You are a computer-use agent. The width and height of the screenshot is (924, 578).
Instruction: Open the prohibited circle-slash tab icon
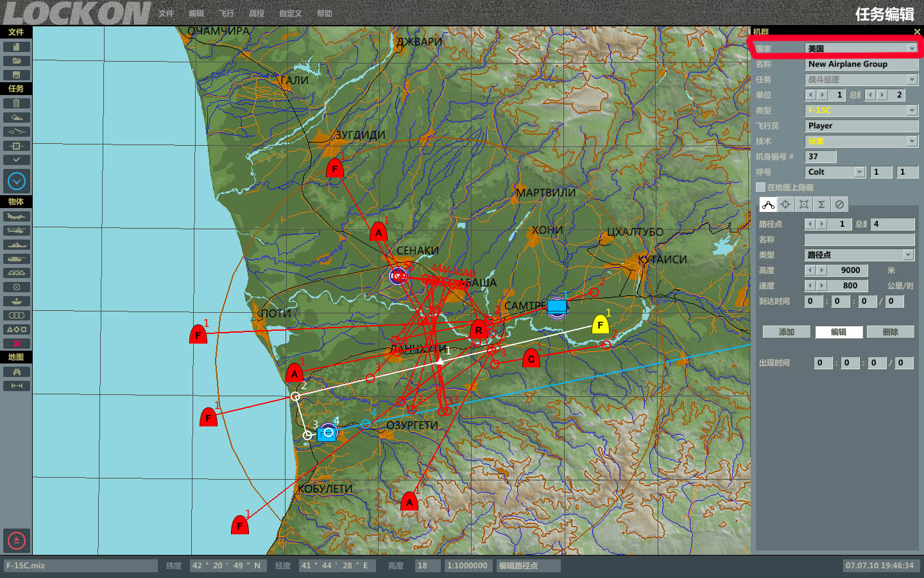click(839, 204)
